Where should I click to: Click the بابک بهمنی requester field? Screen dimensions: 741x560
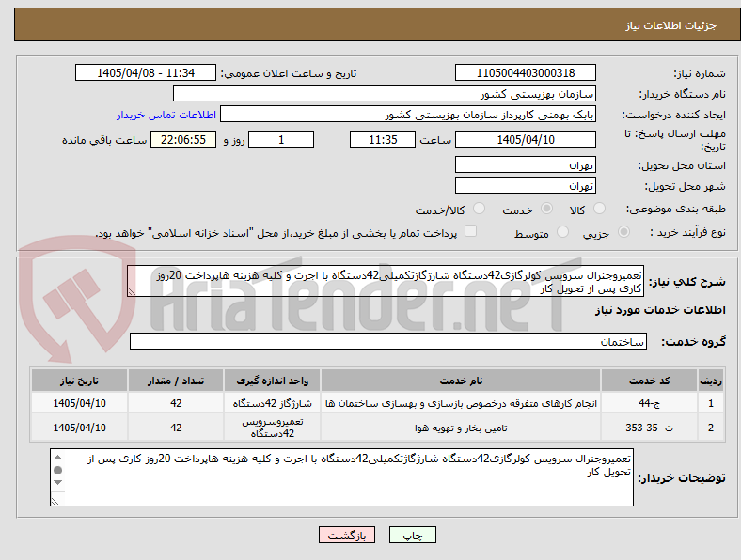point(408,115)
